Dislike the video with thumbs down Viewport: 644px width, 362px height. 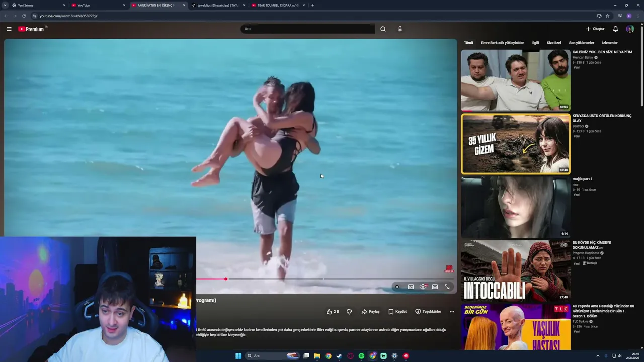349,312
